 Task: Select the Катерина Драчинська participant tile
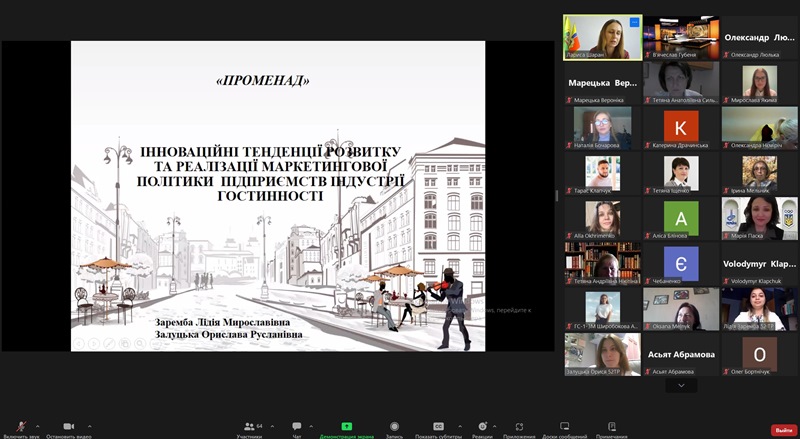(x=681, y=130)
